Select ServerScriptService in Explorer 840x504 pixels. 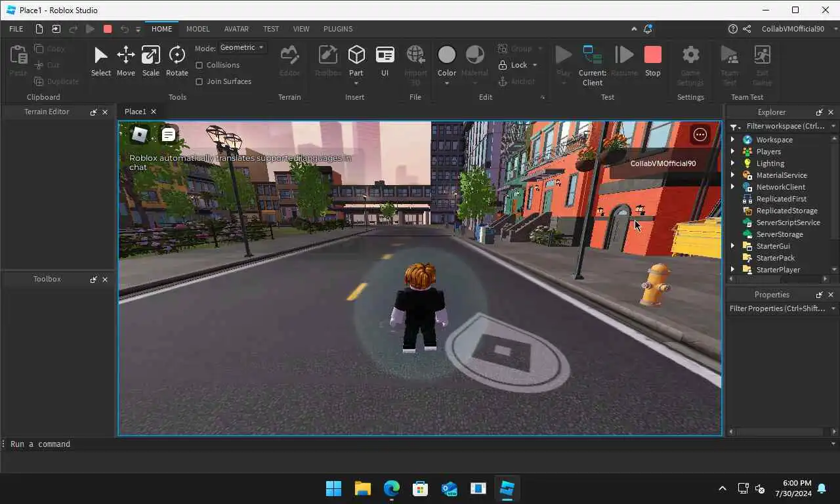click(x=787, y=222)
